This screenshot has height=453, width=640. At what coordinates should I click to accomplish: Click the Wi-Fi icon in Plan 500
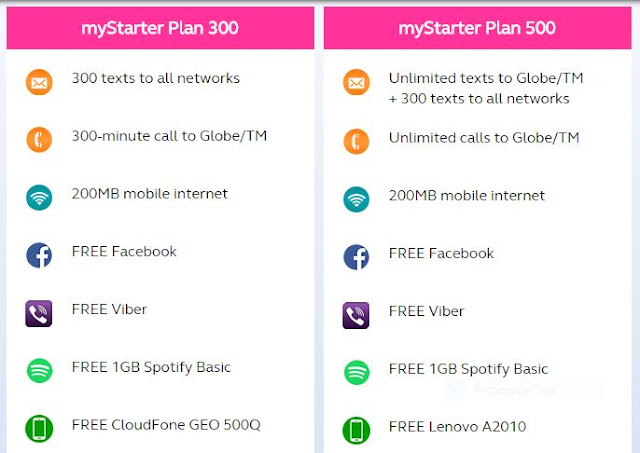point(356,198)
